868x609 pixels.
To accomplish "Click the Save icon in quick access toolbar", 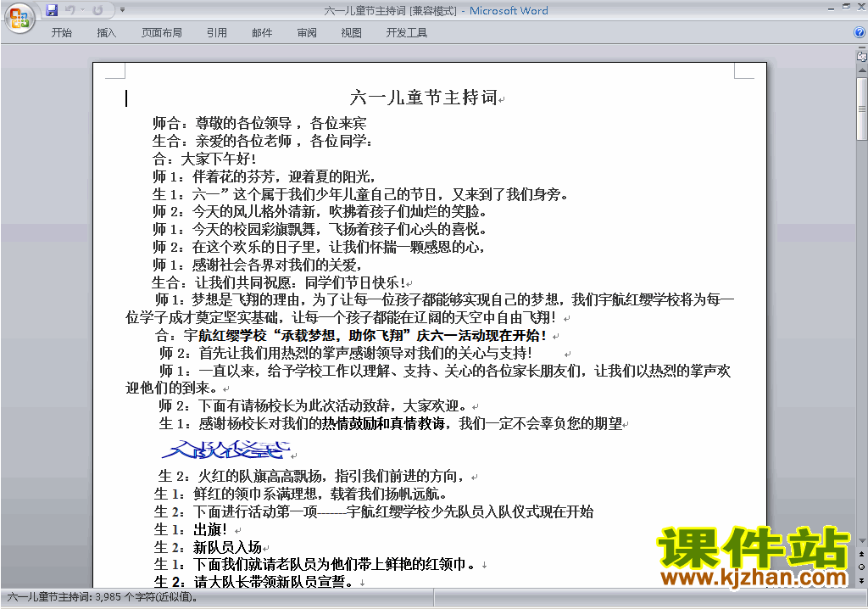I will pos(52,10).
